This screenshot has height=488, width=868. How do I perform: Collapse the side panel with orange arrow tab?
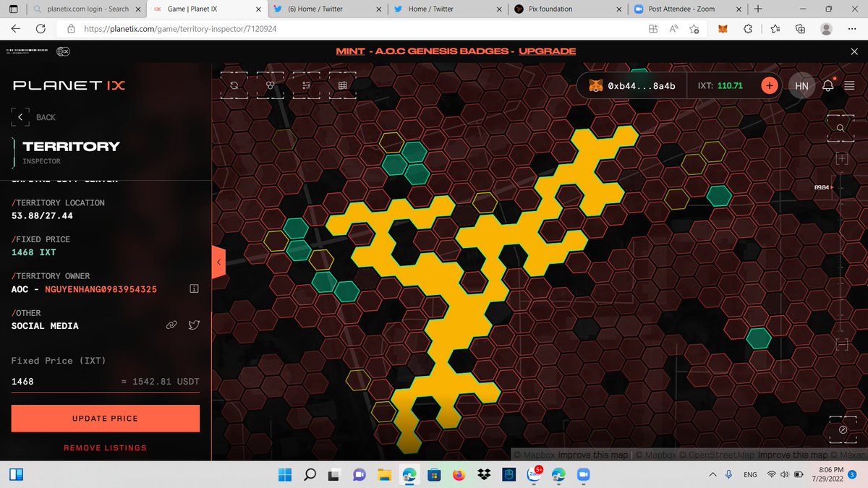pos(218,262)
